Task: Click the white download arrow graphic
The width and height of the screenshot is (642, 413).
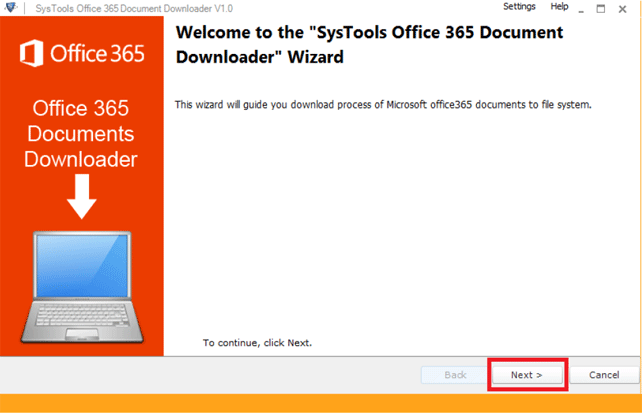Action: coord(82,196)
